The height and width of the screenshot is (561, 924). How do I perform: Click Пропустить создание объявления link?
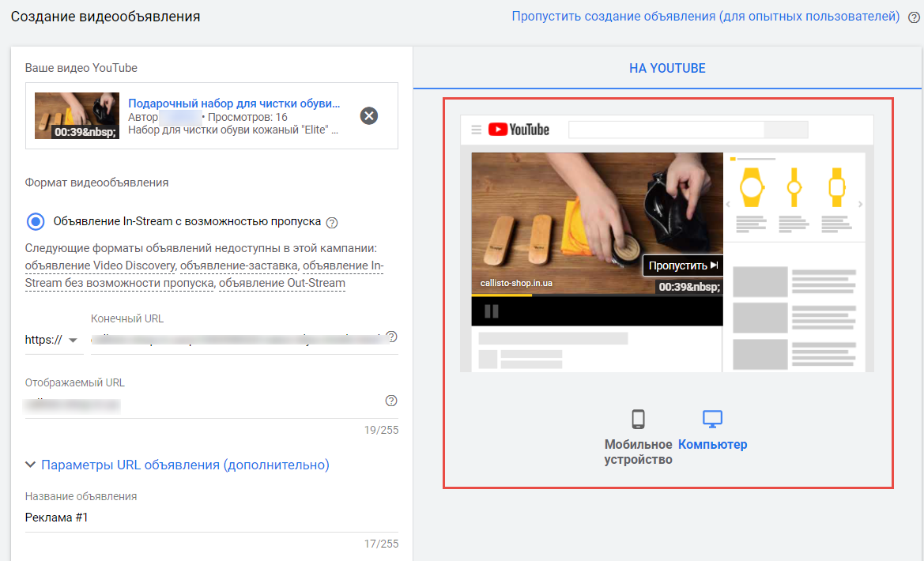705,17
